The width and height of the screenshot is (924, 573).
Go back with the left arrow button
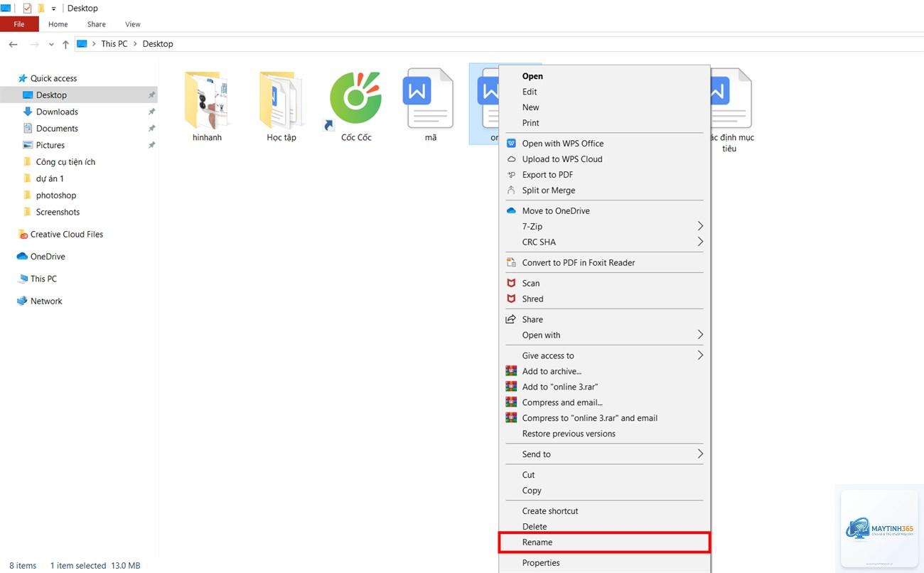[x=13, y=44]
